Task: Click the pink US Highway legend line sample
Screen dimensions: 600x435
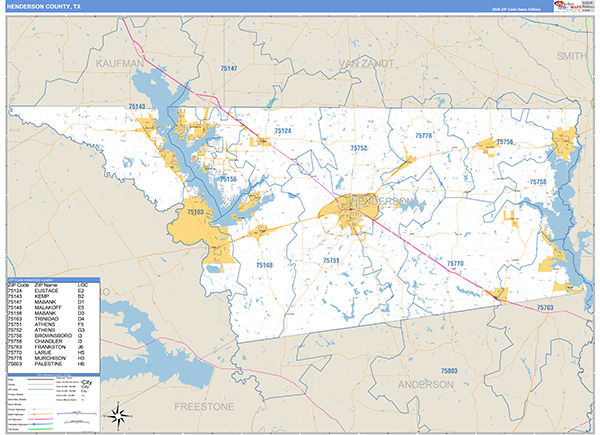Action: click(x=40, y=419)
